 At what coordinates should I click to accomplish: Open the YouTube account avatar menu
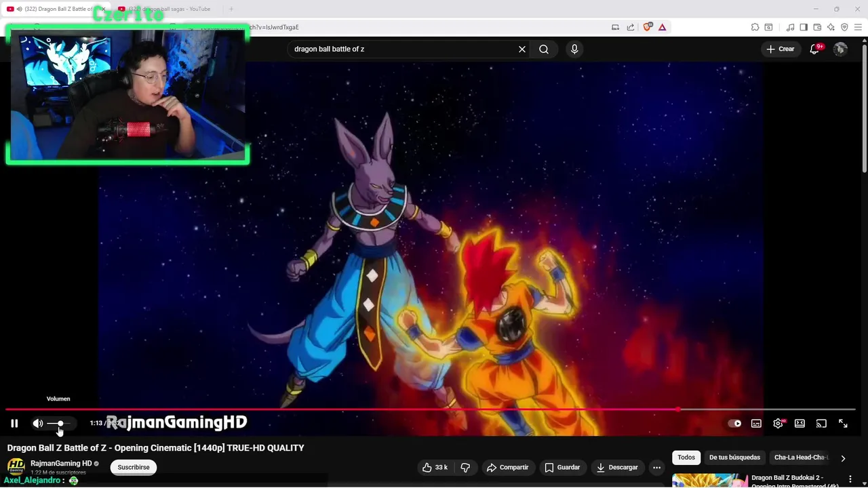coord(840,49)
